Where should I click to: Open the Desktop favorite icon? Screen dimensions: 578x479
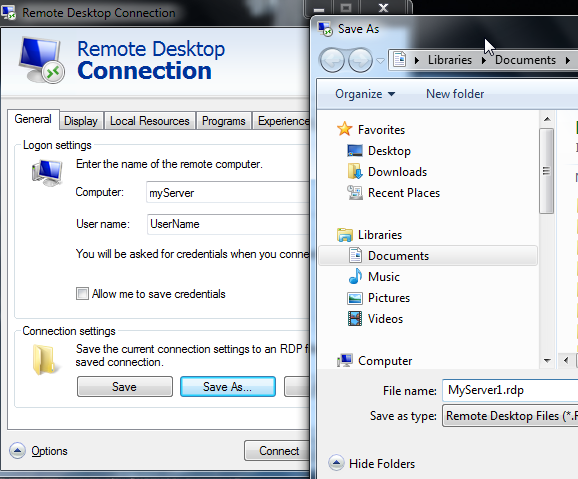point(355,150)
